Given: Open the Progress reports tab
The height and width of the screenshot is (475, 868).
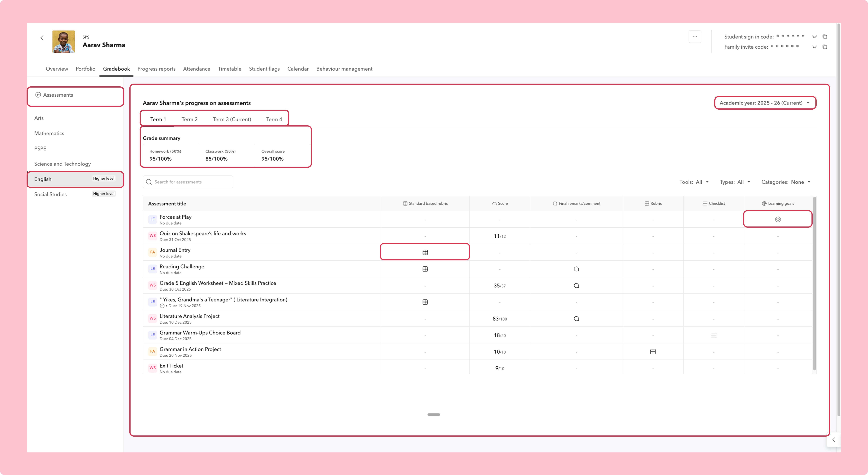Looking at the screenshot, I should [156, 69].
